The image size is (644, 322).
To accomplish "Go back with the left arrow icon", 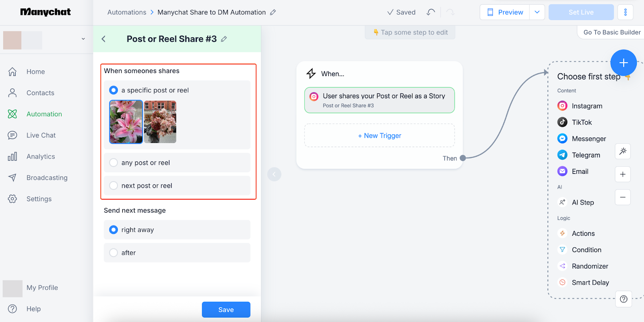I will click(x=103, y=39).
